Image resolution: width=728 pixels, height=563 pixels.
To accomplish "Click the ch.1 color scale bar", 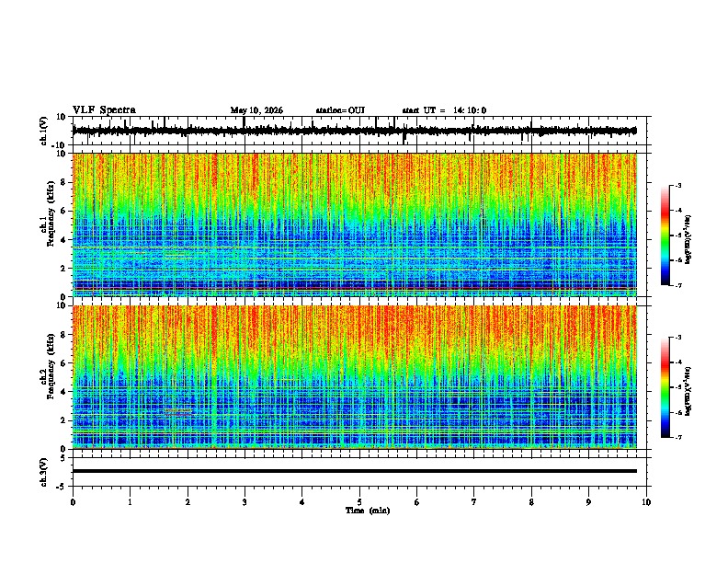I will coord(665,236).
